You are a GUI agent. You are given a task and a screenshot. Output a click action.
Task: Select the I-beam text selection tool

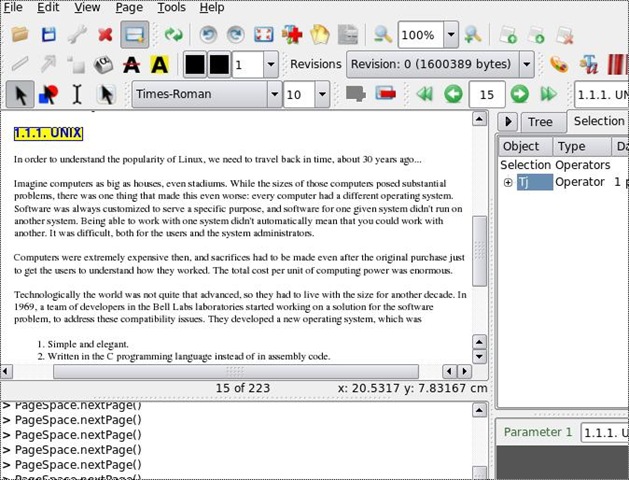(x=77, y=95)
